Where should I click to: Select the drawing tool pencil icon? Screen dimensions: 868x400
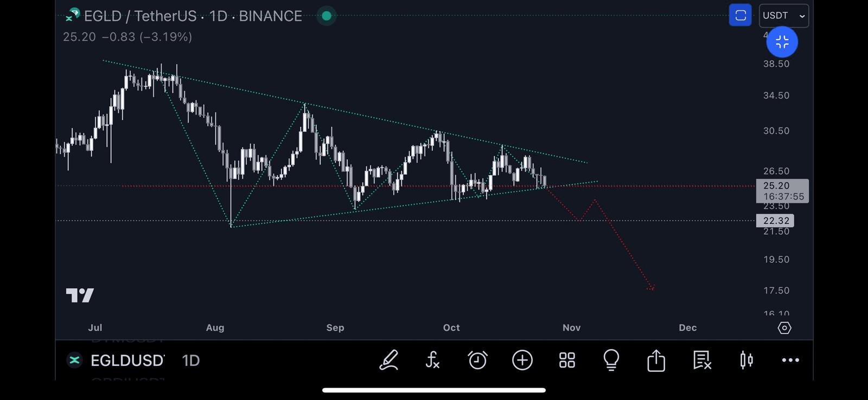388,360
